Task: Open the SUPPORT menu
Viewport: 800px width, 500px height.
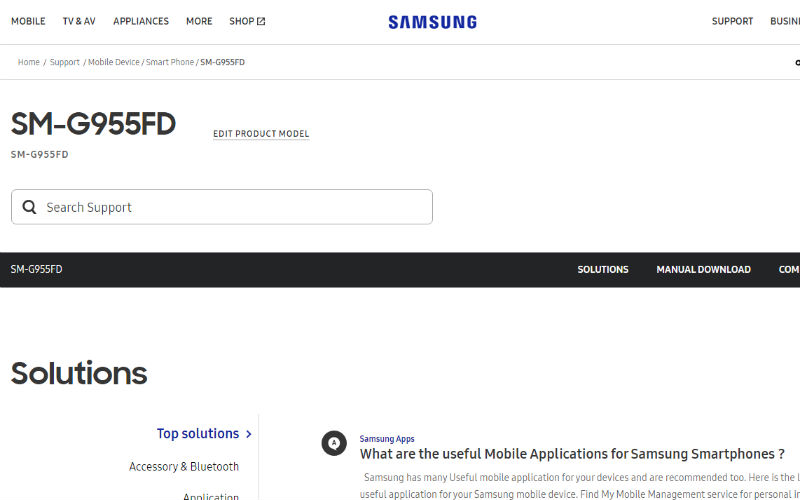Action: pos(732,21)
